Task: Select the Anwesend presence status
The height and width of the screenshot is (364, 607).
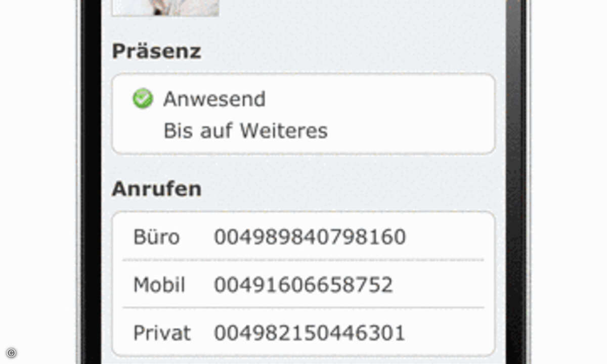Action: coord(214,99)
